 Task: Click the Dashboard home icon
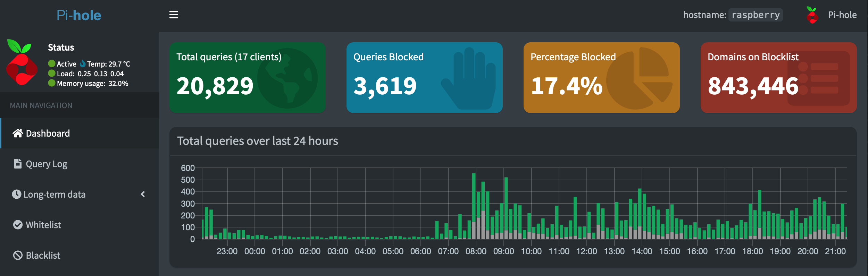pyautogui.click(x=18, y=133)
